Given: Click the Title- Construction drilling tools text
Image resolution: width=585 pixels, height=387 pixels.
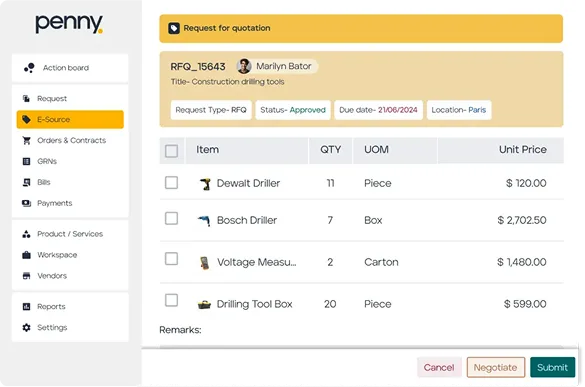Looking at the screenshot, I should pos(228,82).
